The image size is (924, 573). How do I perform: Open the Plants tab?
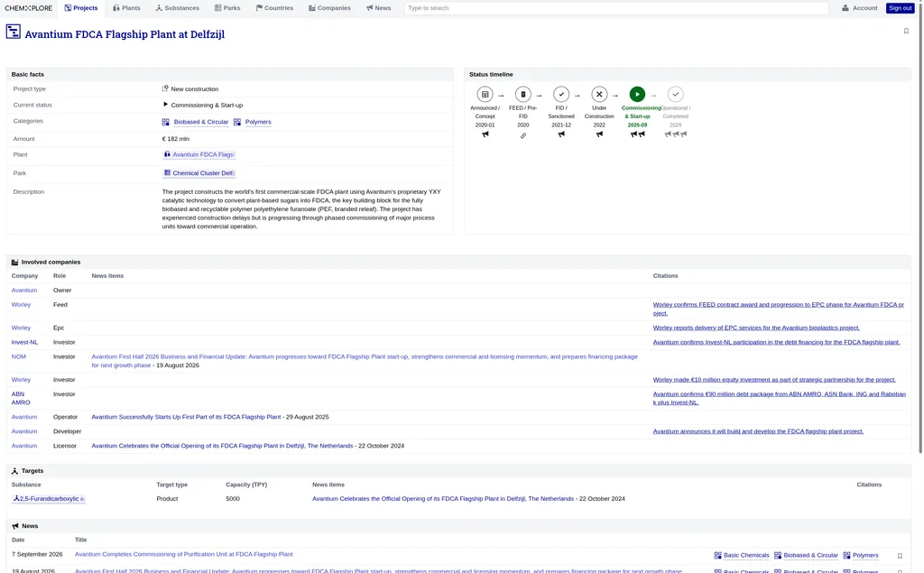tap(126, 8)
